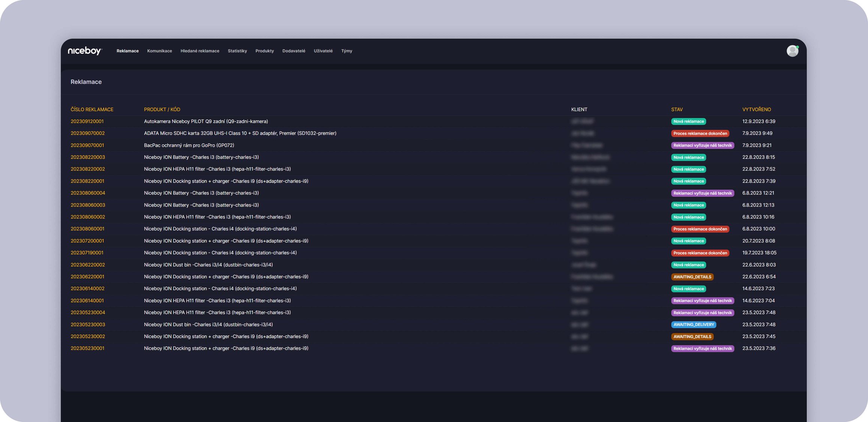Open the Komunikace menu item
Viewport: 868px width, 422px height.
pos(160,51)
